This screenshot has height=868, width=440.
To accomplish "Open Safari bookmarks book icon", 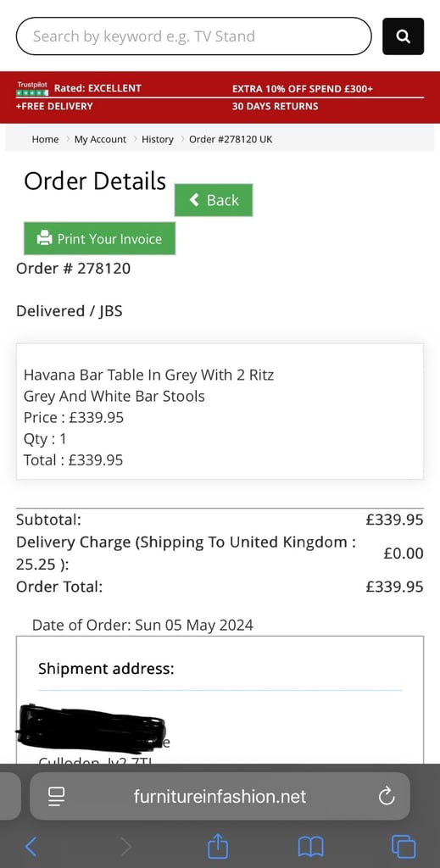I will point(310,847).
